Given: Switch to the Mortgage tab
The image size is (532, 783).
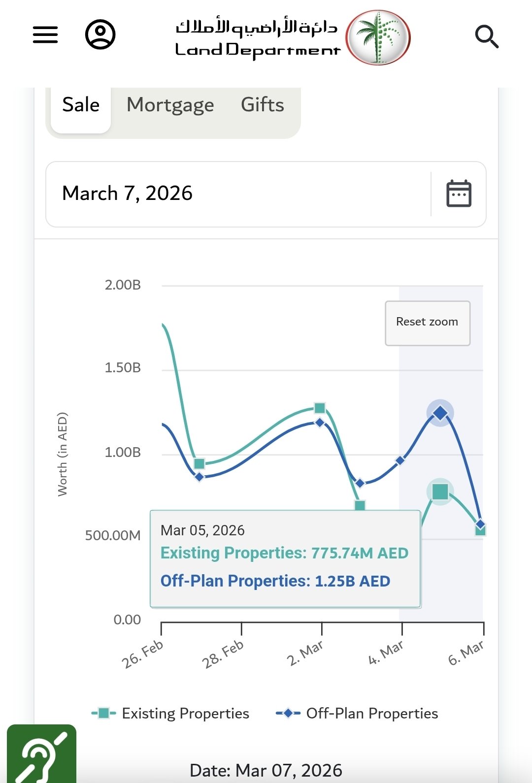Looking at the screenshot, I should click(170, 105).
